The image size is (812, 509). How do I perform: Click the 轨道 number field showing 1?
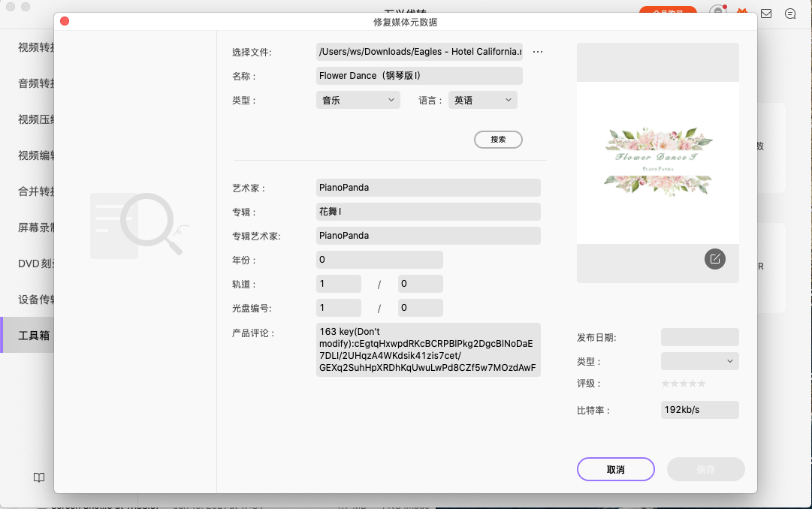[x=339, y=284]
